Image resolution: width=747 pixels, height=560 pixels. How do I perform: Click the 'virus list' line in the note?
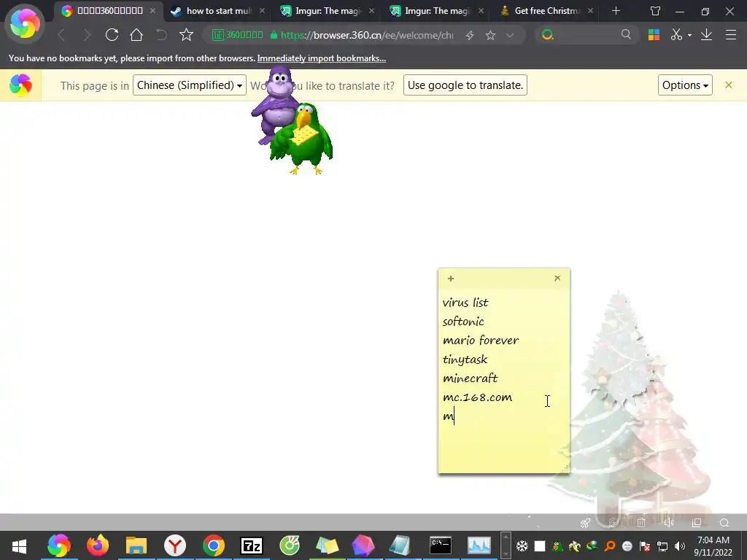coord(465,303)
